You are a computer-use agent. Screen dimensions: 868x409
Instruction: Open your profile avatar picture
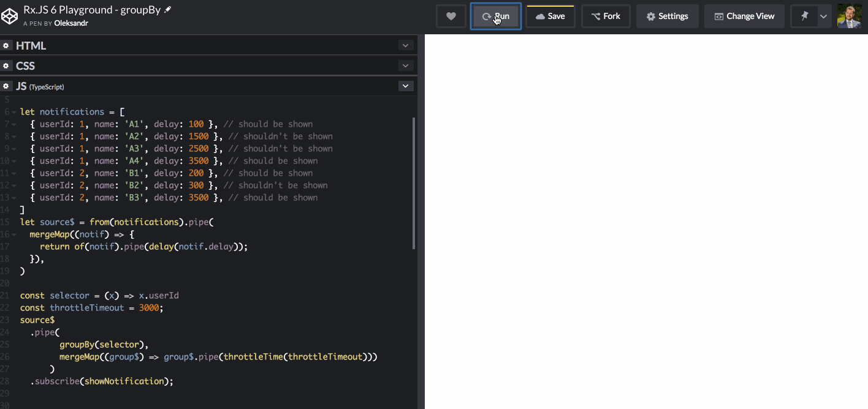pyautogui.click(x=850, y=15)
